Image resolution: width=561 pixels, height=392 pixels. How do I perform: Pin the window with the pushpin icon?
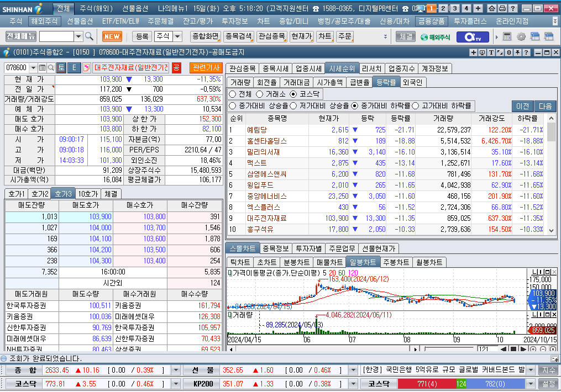coord(517,52)
